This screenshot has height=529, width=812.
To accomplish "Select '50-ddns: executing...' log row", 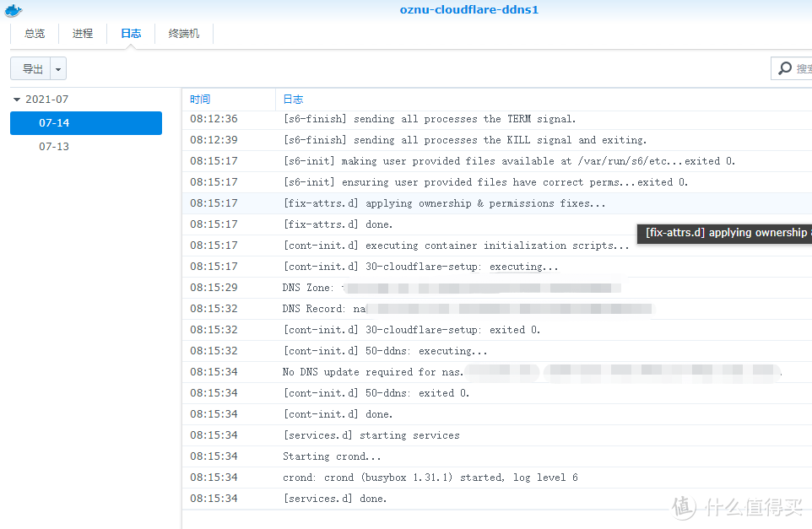I will pyautogui.click(x=497, y=351).
